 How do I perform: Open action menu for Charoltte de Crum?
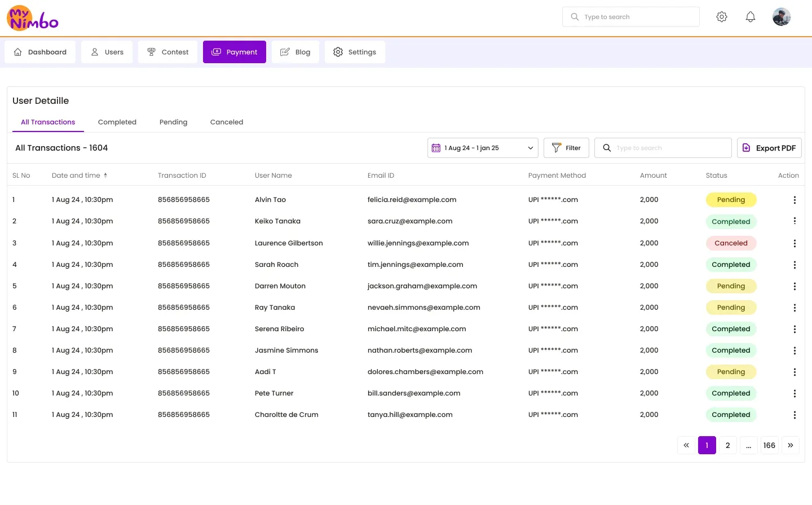click(795, 415)
